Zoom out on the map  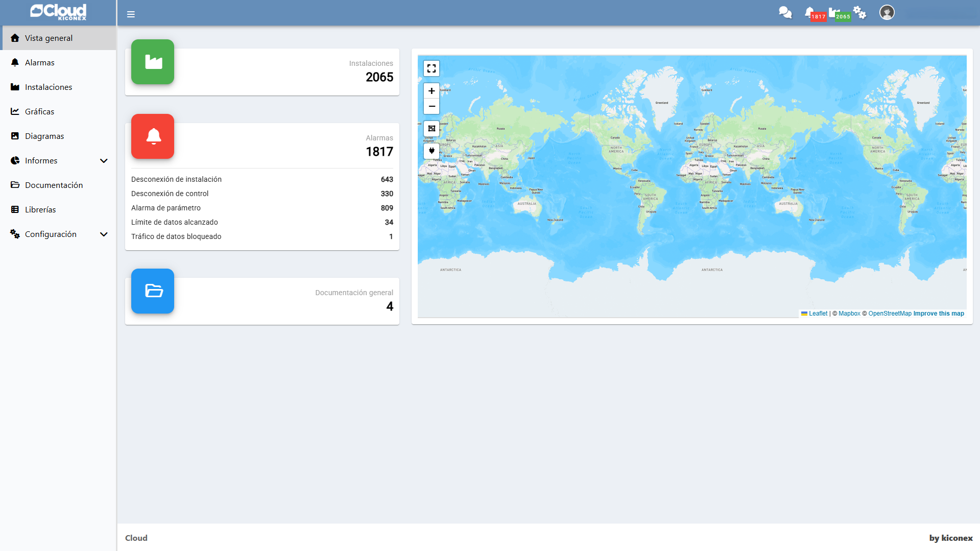pyautogui.click(x=432, y=106)
